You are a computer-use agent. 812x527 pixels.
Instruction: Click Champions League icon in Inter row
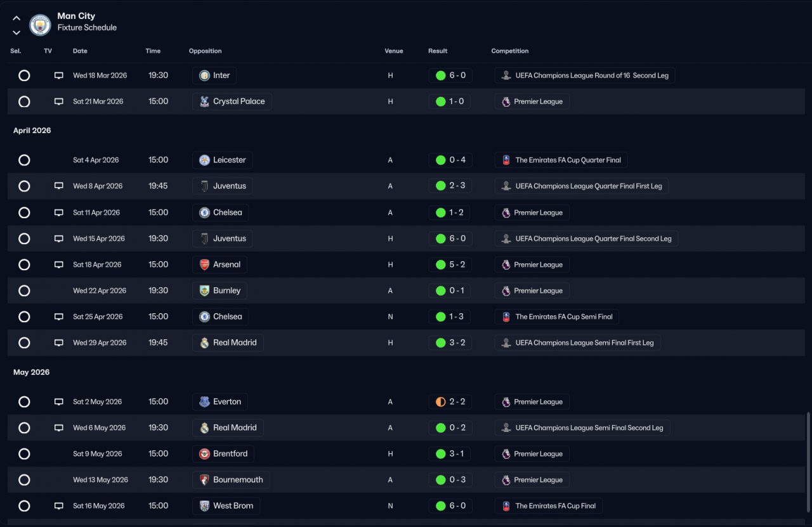pos(506,75)
